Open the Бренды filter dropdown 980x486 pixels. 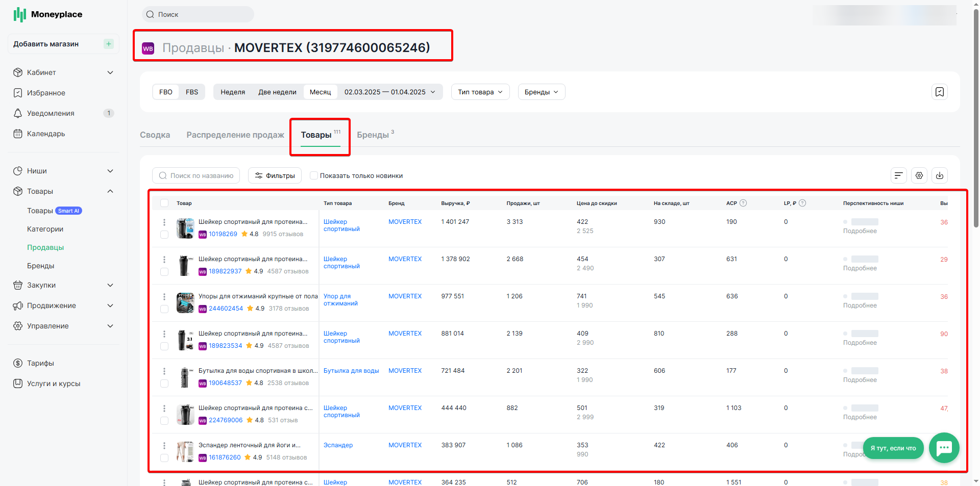542,92
